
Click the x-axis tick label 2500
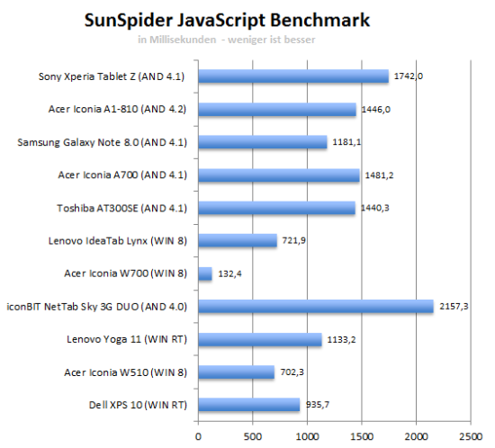click(471, 437)
